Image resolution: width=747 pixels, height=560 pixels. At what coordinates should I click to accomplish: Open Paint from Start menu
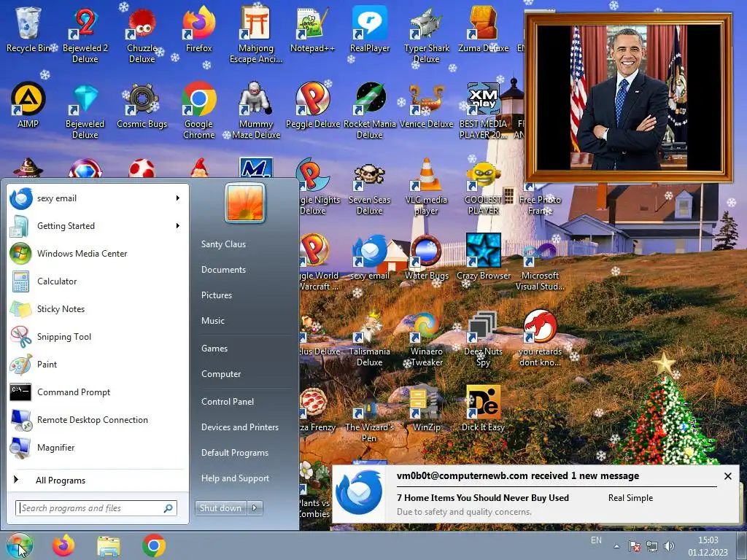(98, 365)
